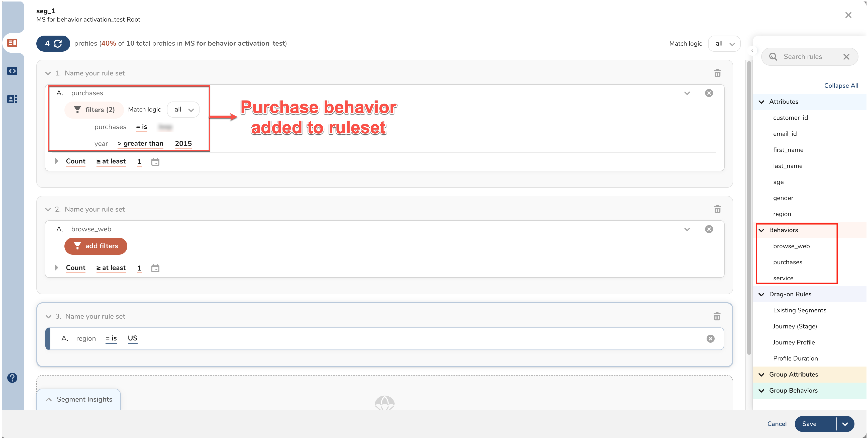Click the add filters button

(96, 246)
